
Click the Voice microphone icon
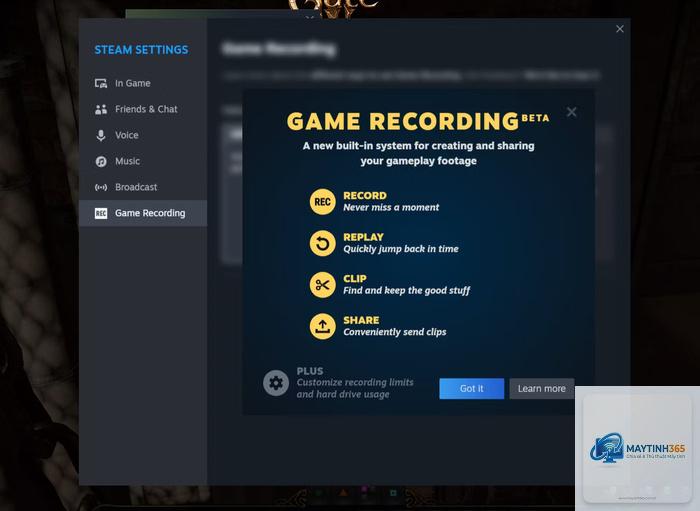click(101, 135)
